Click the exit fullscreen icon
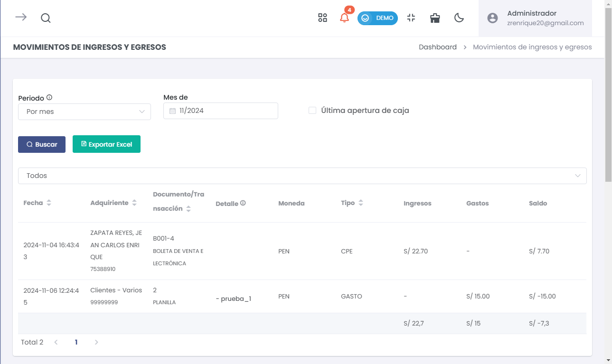This screenshot has width=612, height=364. coord(411,18)
